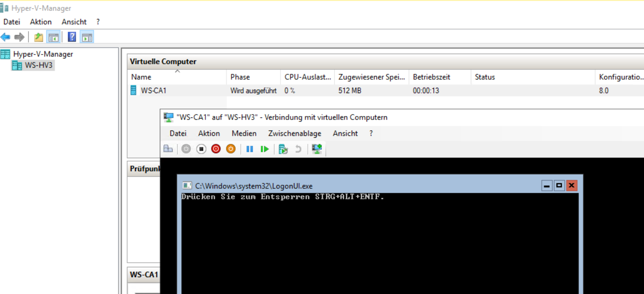Click the VM connection window title bar icon
The width and height of the screenshot is (644, 294).
169,118
